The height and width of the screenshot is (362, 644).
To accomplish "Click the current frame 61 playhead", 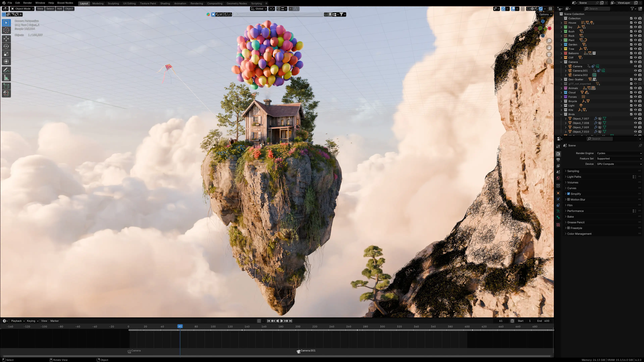I will (x=180, y=326).
